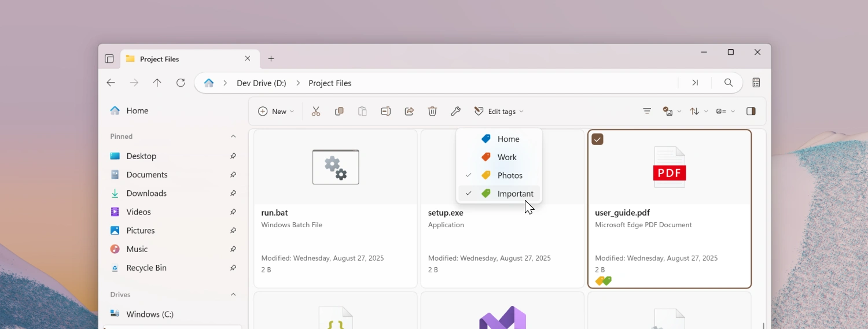This screenshot has width=868, height=329.
Task: Open the Edit tags dropdown
Action: (x=499, y=112)
